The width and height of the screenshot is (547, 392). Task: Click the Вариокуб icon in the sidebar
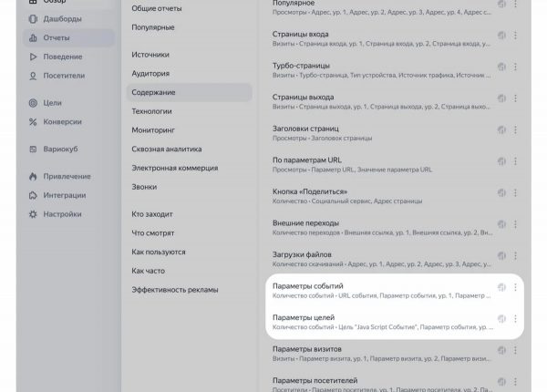point(33,149)
